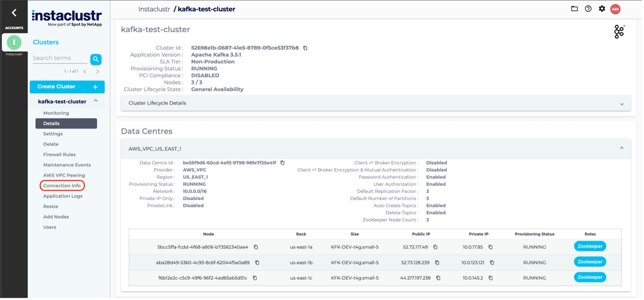The width and height of the screenshot is (644, 300).
Task: Click Zookeeper role for us-east-1b node
Action: click(590, 262)
